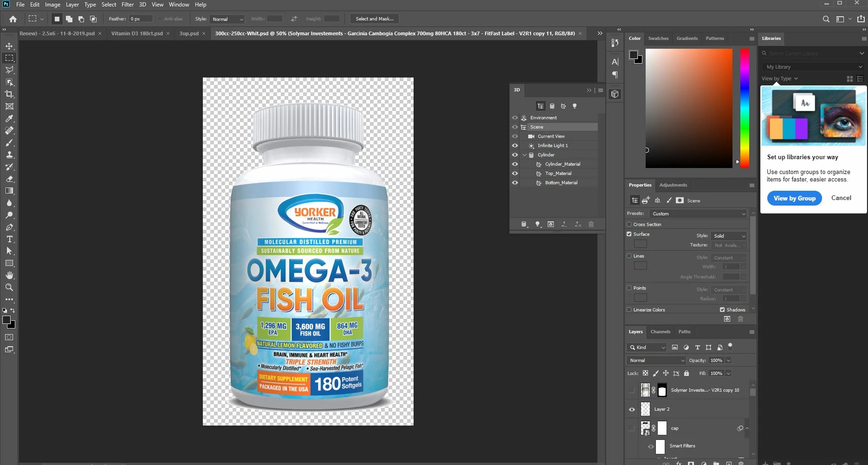This screenshot has height=465, width=868.
Task: Click the foreground color swatch in toolbar
Action: [x=6, y=320]
